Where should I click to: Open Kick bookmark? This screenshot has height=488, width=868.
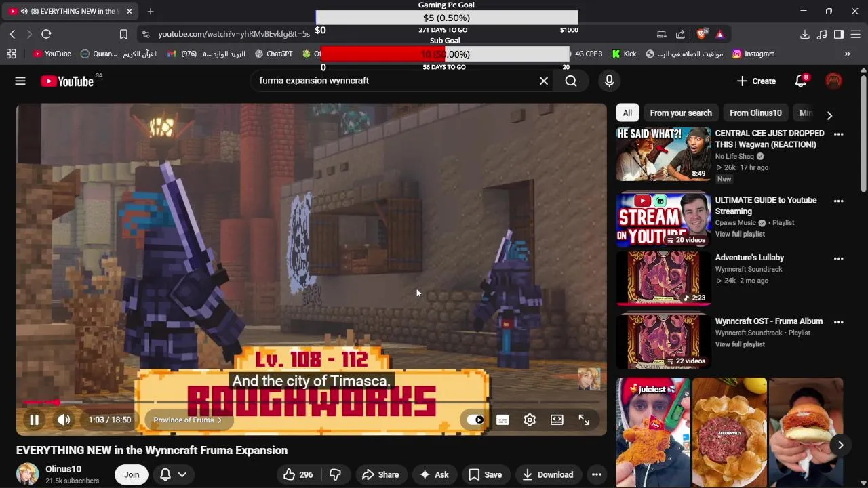pyautogui.click(x=624, y=54)
